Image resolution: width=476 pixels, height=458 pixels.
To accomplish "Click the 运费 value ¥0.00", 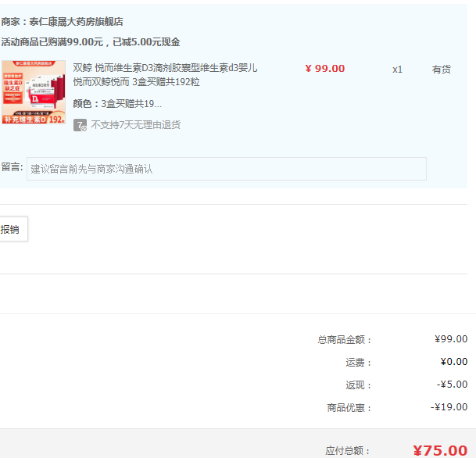I will pyautogui.click(x=454, y=362).
